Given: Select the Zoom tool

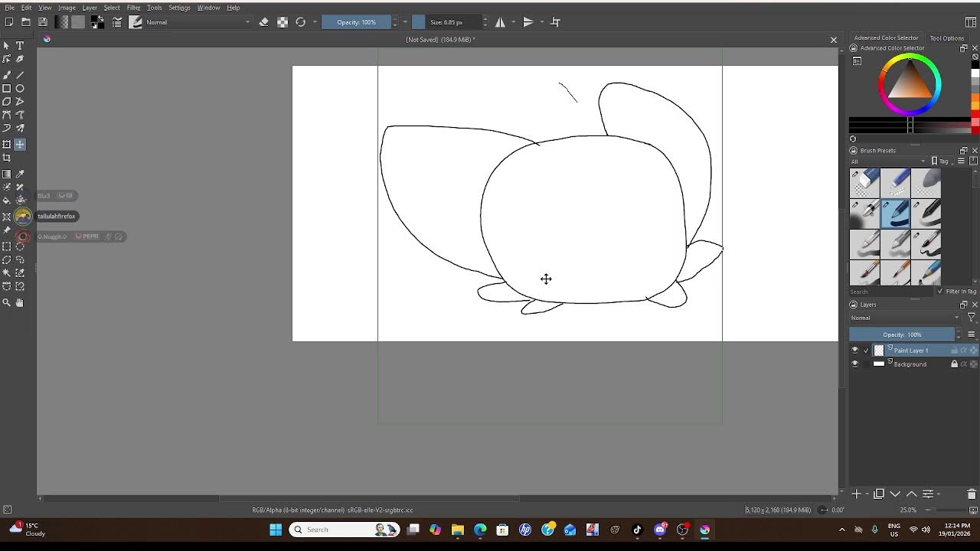Looking at the screenshot, I should pyautogui.click(x=7, y=302).
